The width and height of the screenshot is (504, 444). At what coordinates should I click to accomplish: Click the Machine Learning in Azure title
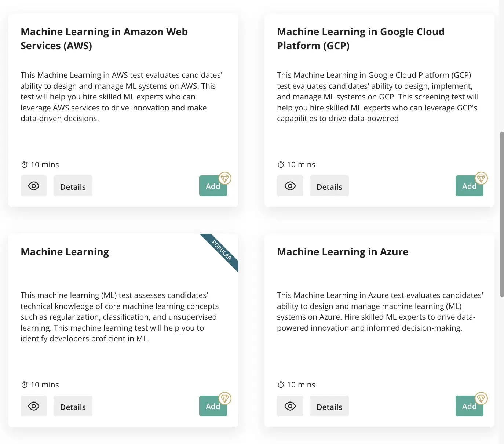click(x=343, y=252)
